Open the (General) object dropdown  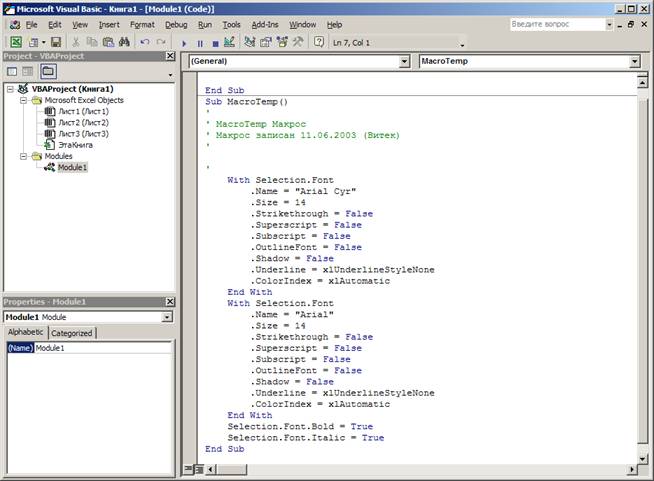coord(404,61)
